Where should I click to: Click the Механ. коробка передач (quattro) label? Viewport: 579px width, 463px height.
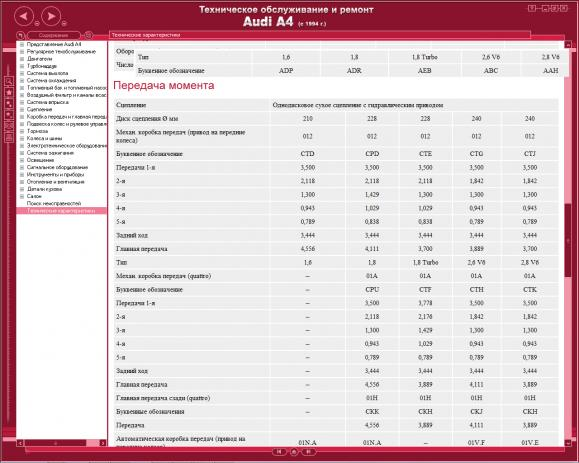(164, 276)
